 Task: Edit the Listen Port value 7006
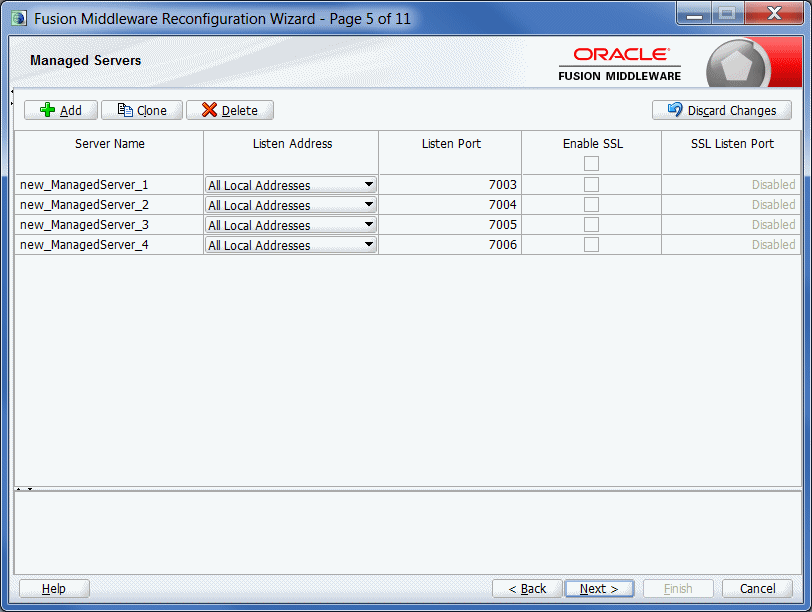(x=450, y=245)
